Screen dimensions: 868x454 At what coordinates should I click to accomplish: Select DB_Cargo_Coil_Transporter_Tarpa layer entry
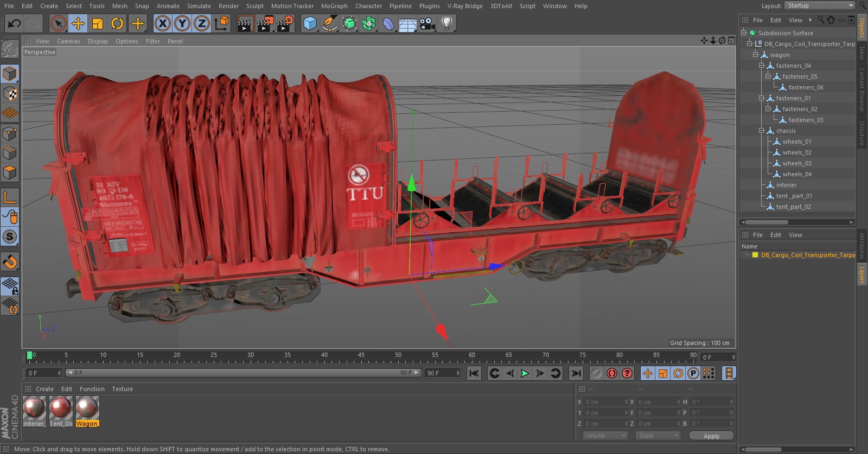(808, 255)
